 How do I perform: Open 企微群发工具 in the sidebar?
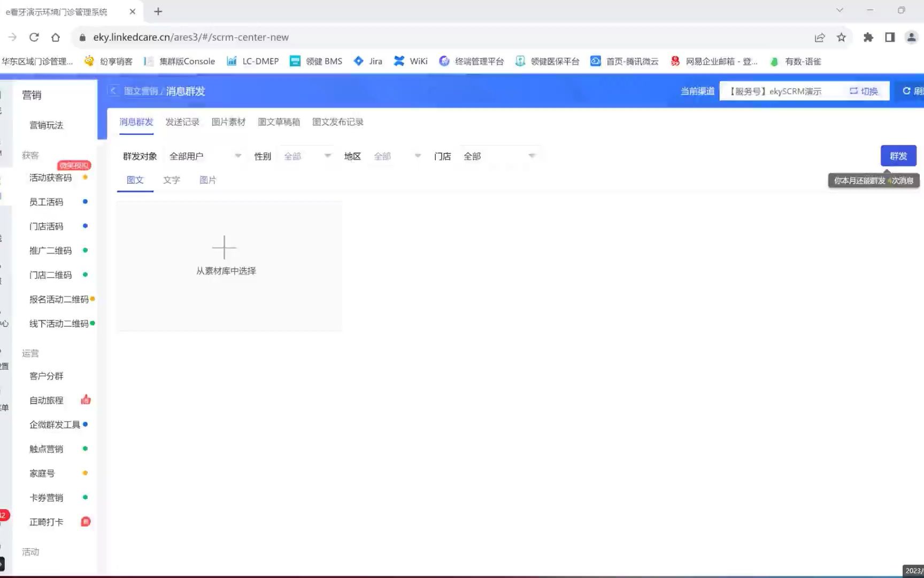[55, 425]
